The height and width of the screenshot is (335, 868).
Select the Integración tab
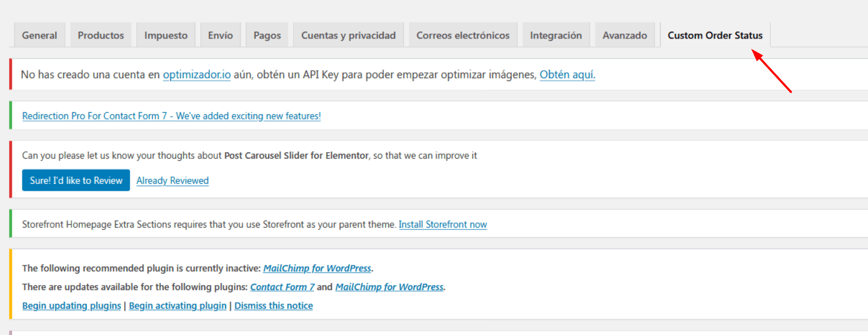tap(556, 35)
